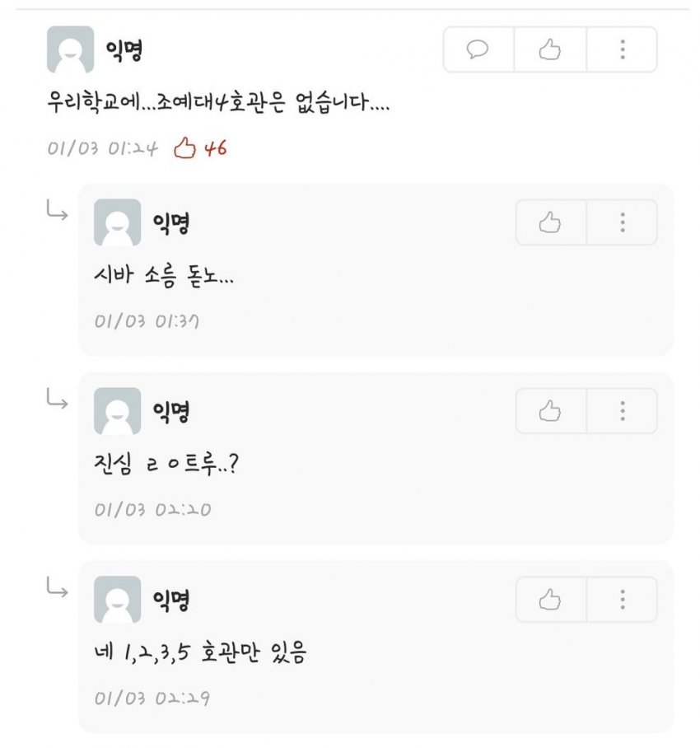The height and width of the screenshot is (748, 700).
Task: Click the anonymous profile avatar on the top comment
Action: coord(71,50)
